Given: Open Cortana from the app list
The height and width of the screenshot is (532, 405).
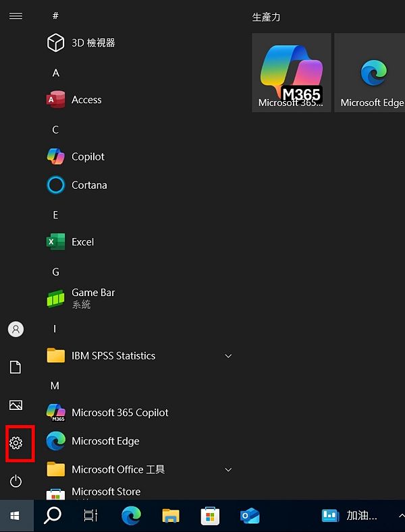Looking at the screenshot, I should pos(89,185).
